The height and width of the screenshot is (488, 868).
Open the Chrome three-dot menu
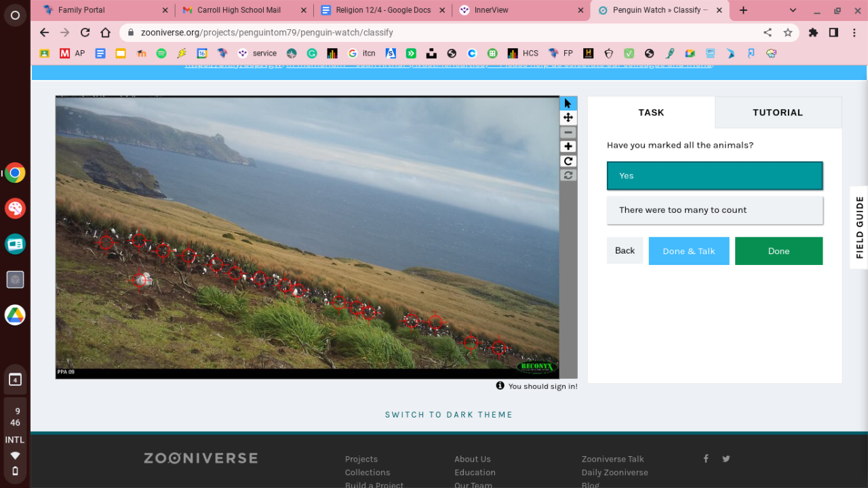854,33
